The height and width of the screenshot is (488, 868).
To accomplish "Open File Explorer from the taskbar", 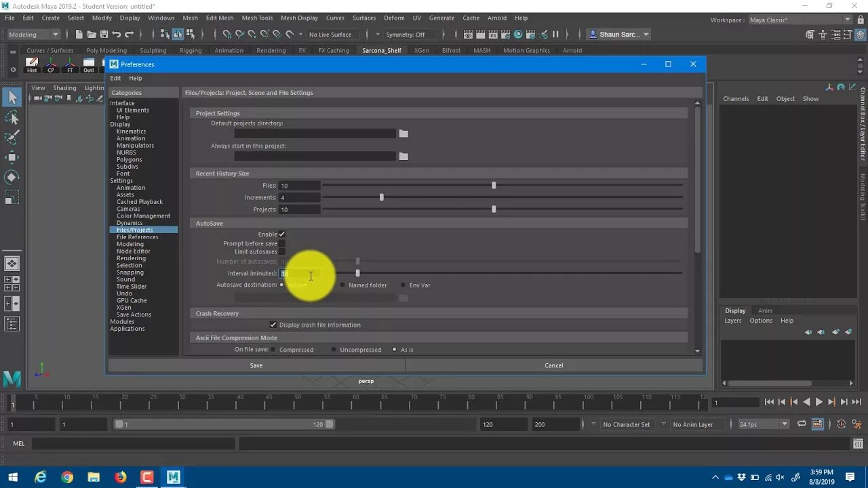I will pyautogui.click(x=94, y=477).
